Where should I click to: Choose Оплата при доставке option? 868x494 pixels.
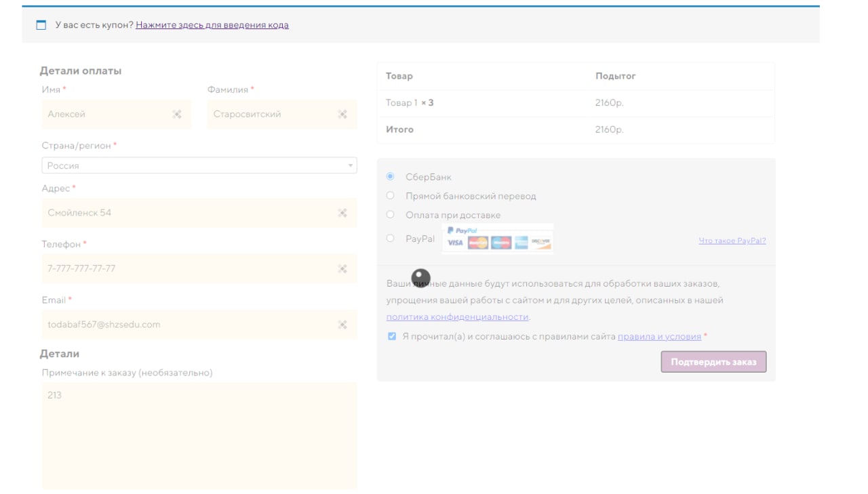point(390,215)
